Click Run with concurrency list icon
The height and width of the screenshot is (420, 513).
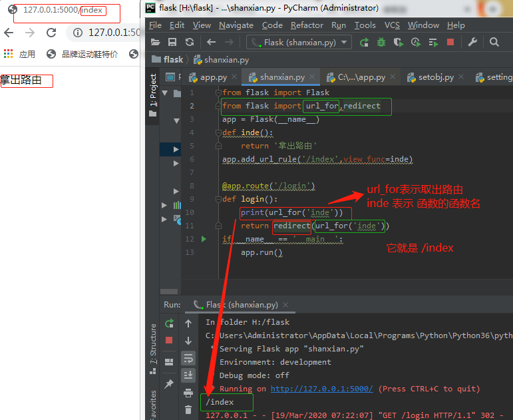pos(433,42)
